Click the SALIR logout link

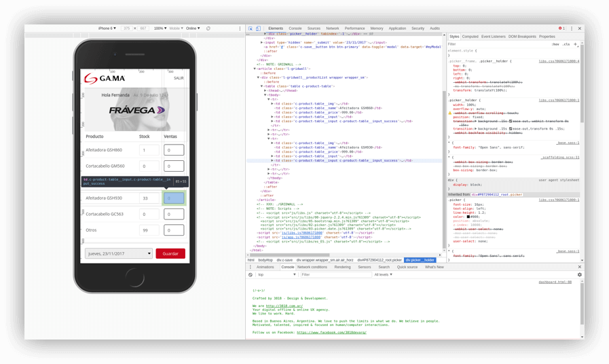pyautogui.click(x=178, y=78)
